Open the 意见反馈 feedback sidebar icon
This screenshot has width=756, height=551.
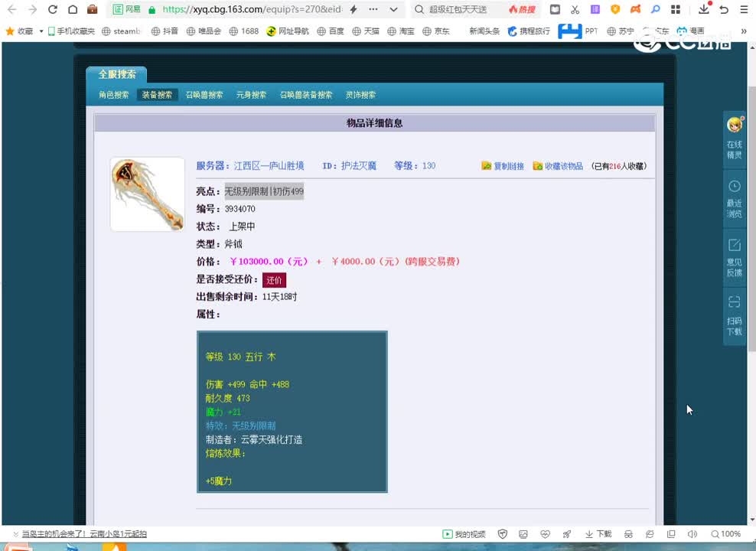[735, 258]
